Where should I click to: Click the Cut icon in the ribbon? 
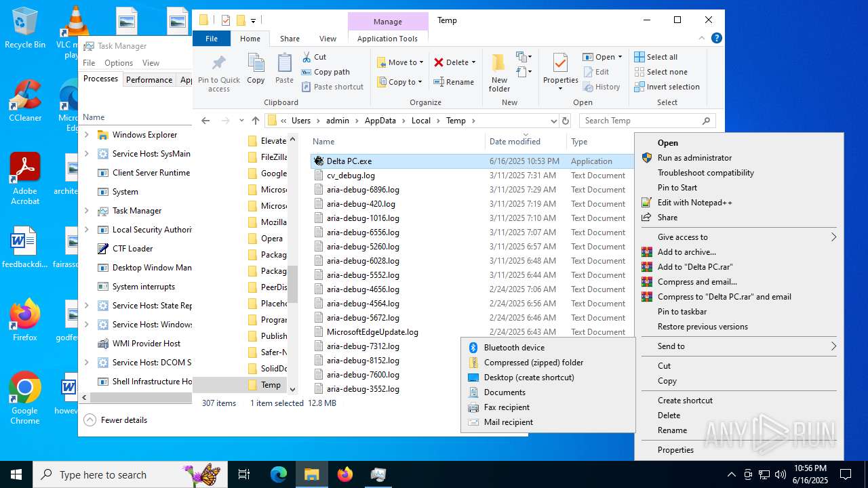click(x=307, y=57)
